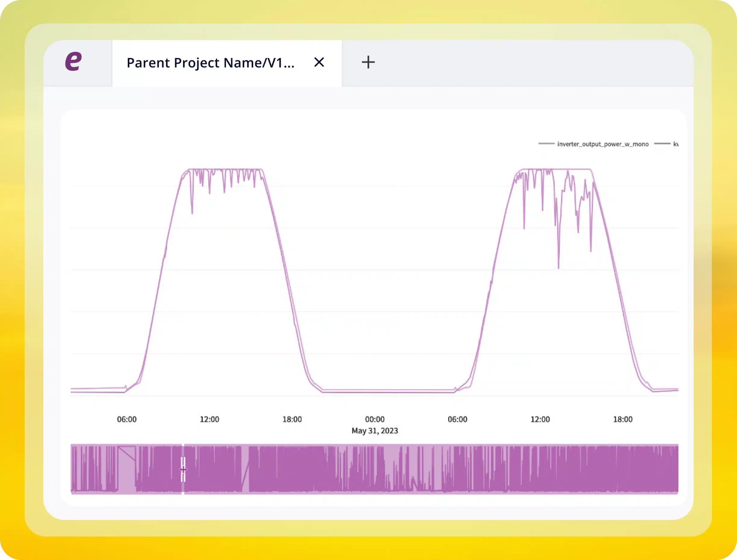Click the deepest power dip on second day
This screenshot has width=737, height=560.
tap(558, 267)
